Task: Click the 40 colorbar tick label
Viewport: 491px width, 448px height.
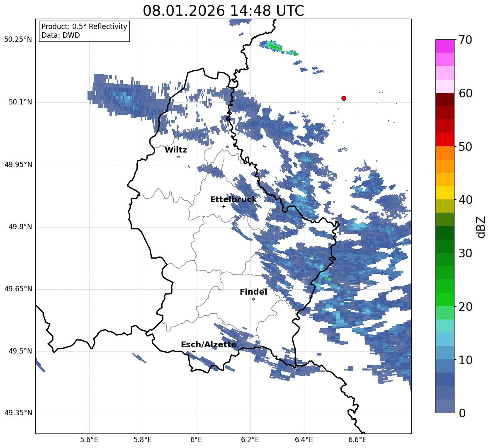Action: pos(465,200)
